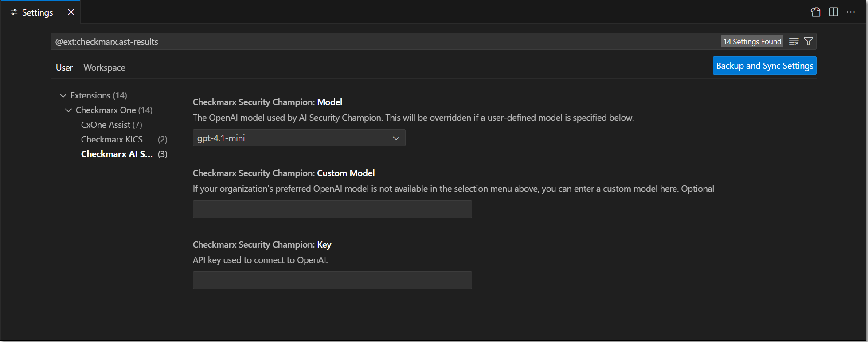
Task: Click the Security Champion: Custom Model title
Action: point(284,173)
